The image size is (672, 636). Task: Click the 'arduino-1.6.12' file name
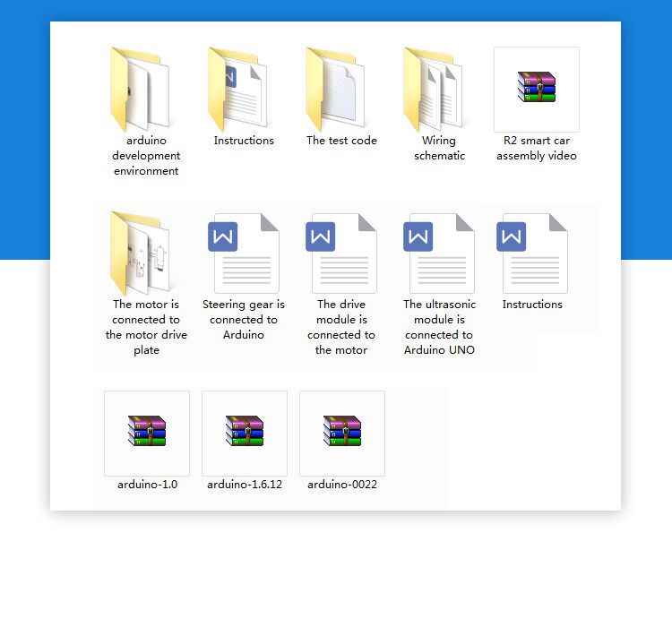(x=245, y=485)
